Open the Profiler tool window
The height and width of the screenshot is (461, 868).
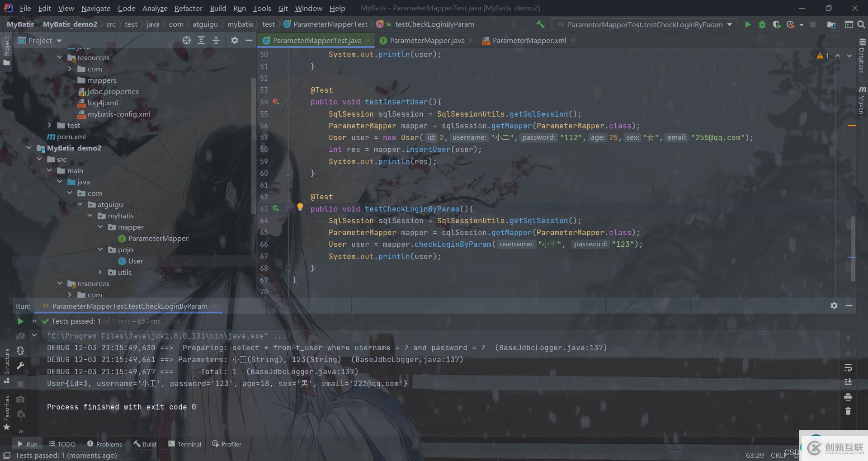click(x=226, y=444)
